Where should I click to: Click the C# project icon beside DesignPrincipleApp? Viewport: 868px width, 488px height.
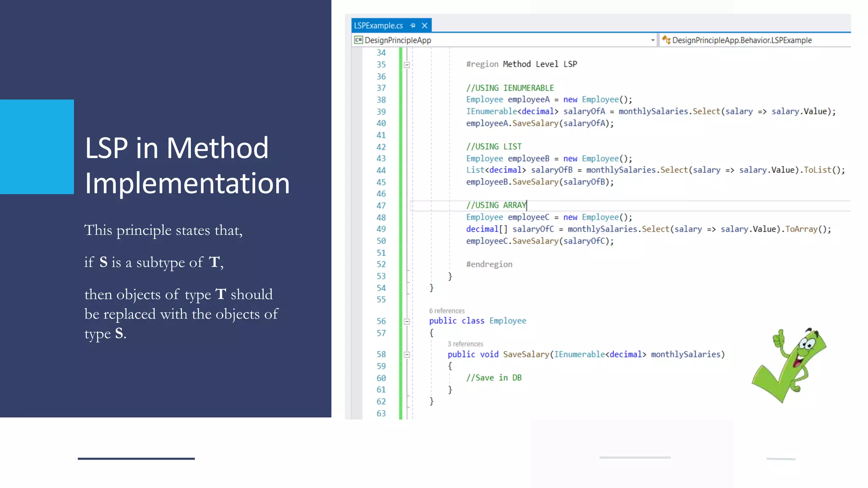click(x=359, y=40)
